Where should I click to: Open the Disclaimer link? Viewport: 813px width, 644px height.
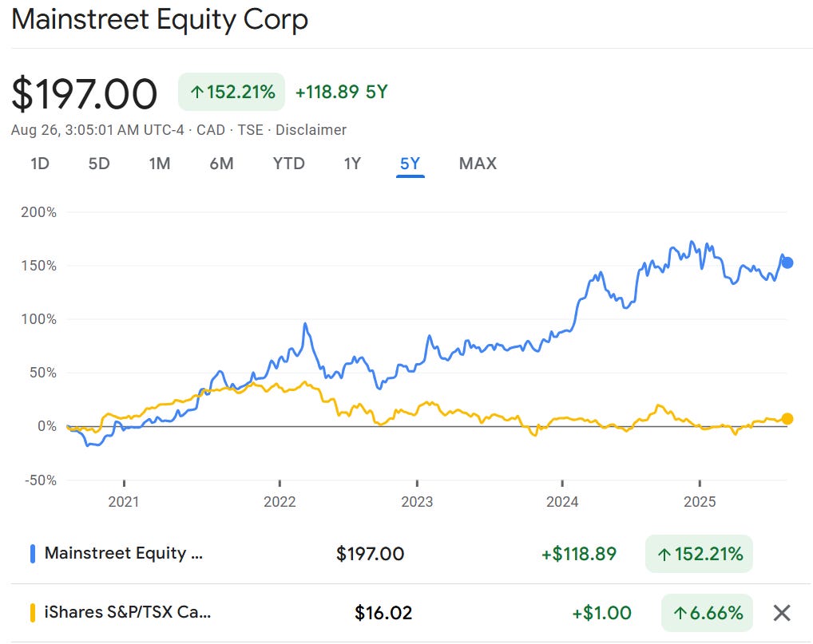point(311,129)
